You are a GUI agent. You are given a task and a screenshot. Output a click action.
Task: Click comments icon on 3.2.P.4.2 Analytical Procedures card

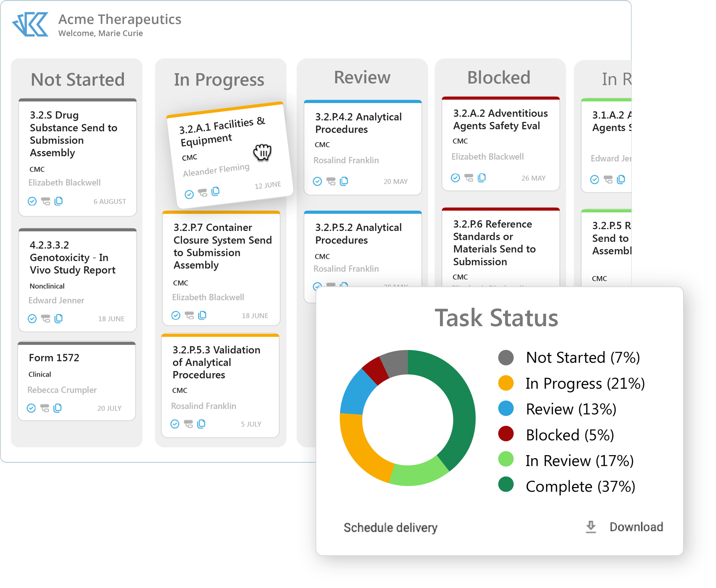click(331, 182)
